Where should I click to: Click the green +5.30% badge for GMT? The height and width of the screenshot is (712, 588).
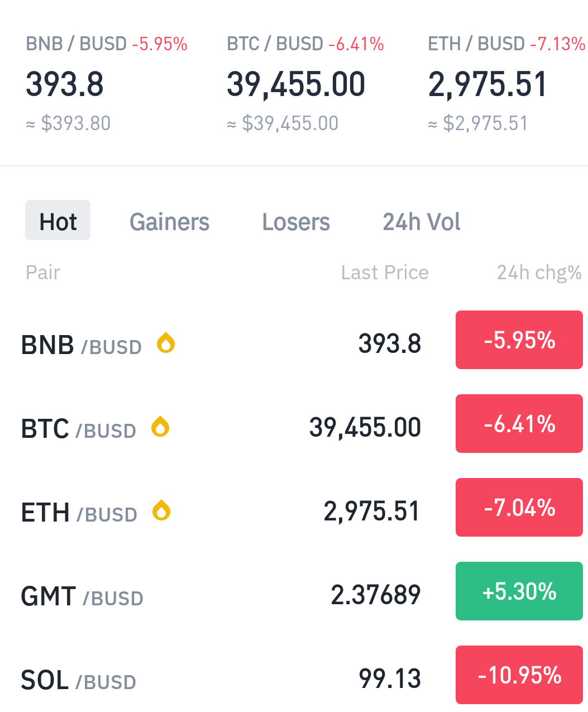point(519,591)
